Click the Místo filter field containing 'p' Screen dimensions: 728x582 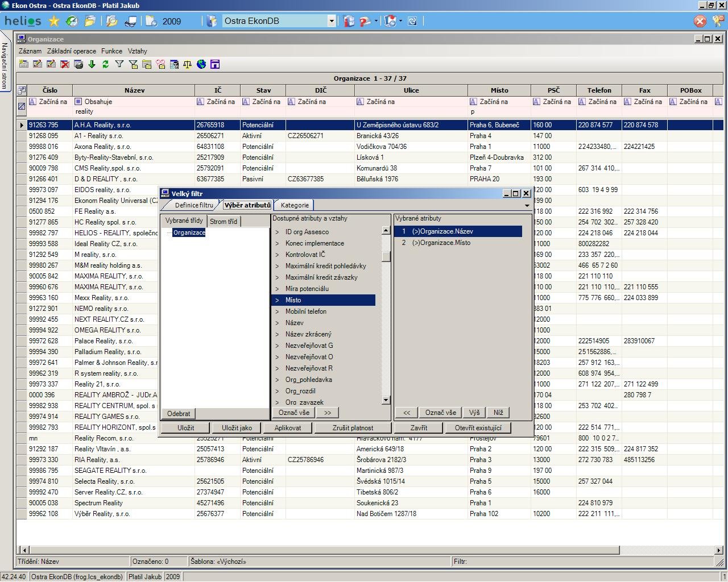click(x=499, y=111)
